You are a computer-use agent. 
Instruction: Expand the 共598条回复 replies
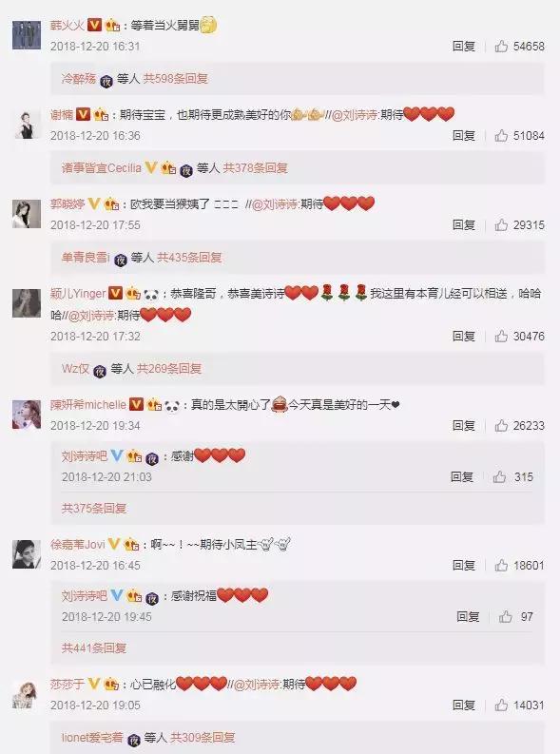pos(176,78)
